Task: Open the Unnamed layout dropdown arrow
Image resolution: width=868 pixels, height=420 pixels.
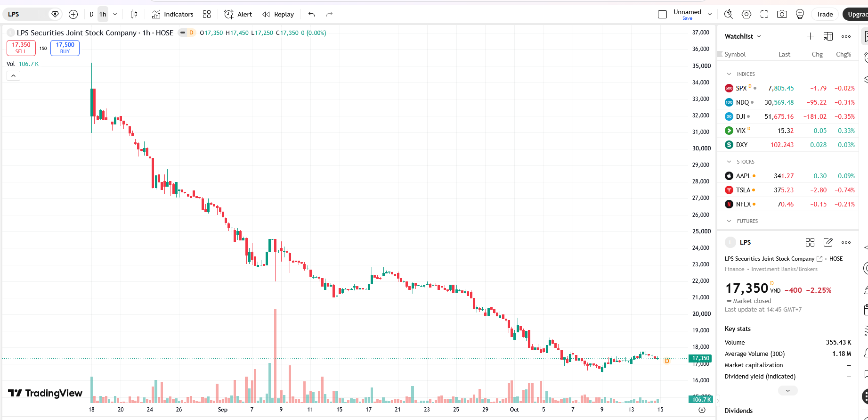Action: (710, 14)
